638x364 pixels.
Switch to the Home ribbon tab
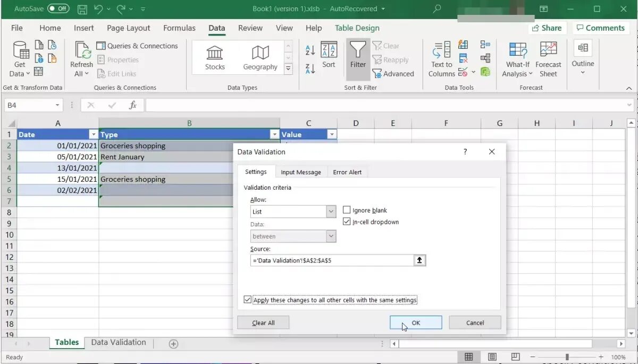50,28
